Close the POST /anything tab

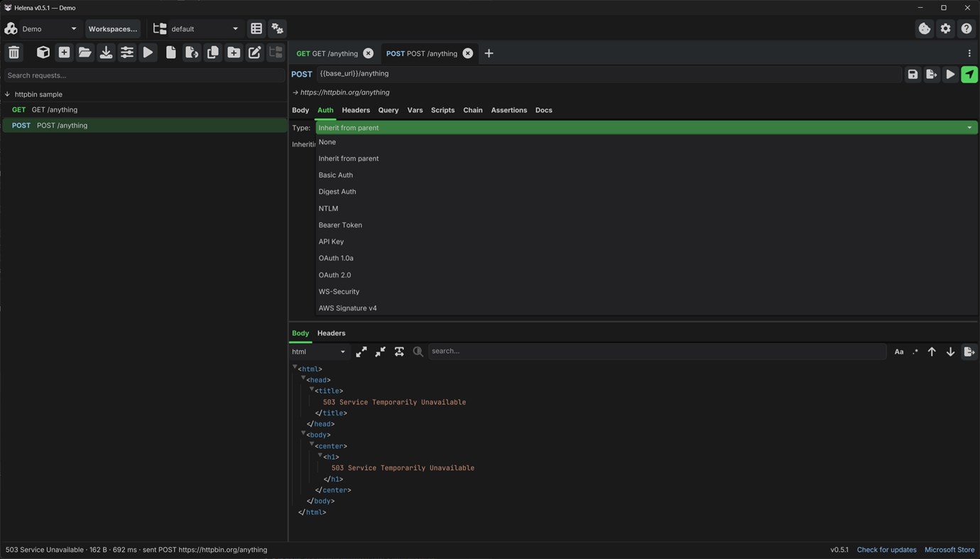468,53
